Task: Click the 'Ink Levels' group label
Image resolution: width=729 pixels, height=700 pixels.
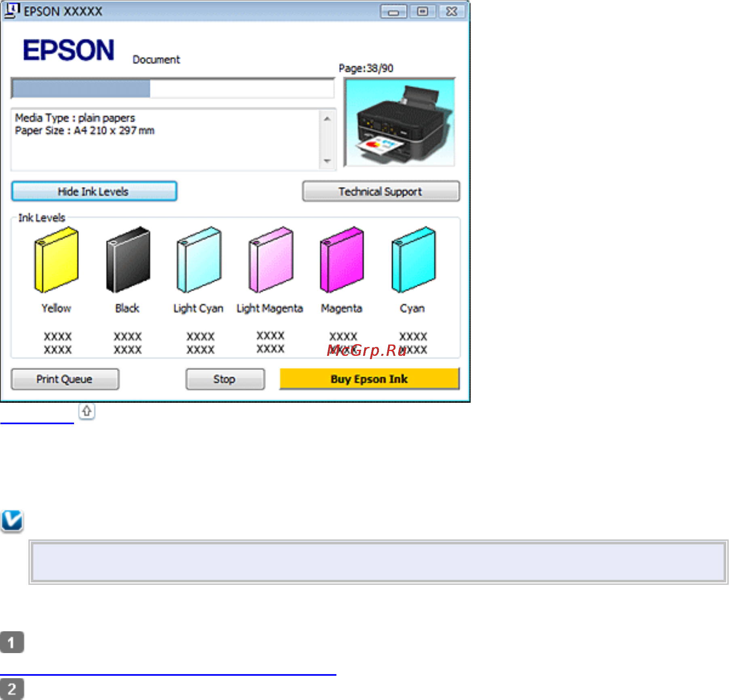Action: pos(42,218)
